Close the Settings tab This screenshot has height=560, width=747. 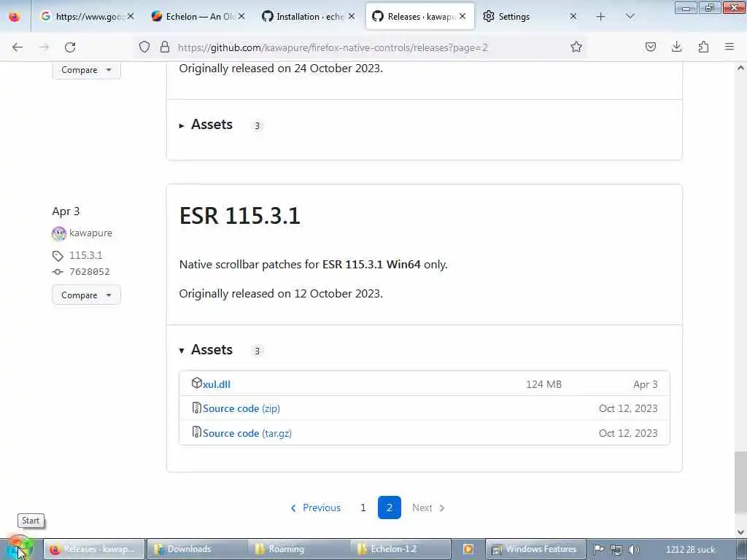pyautogui.click(x=573, y=16)
